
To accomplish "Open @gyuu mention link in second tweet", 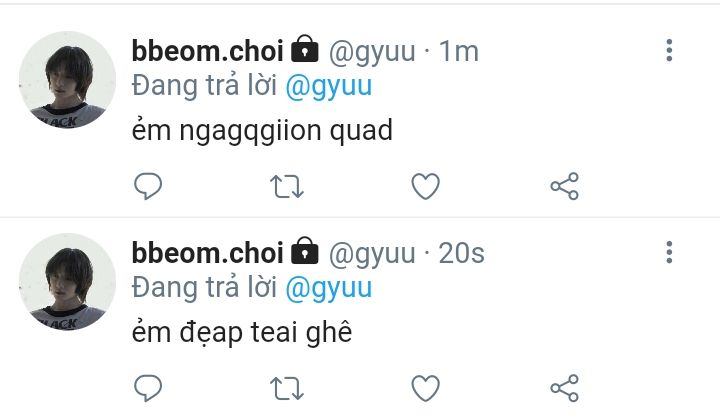I will pyautogui.click(x=328, y=288).
